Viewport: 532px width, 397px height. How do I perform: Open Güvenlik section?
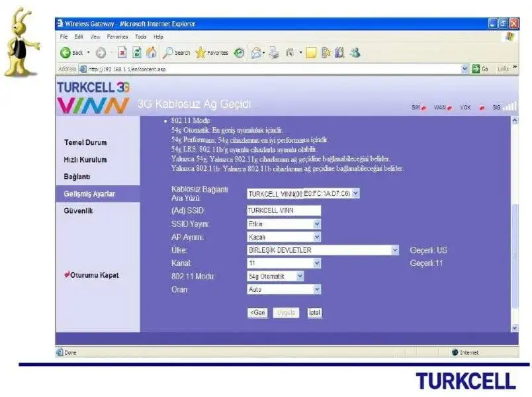78,210
